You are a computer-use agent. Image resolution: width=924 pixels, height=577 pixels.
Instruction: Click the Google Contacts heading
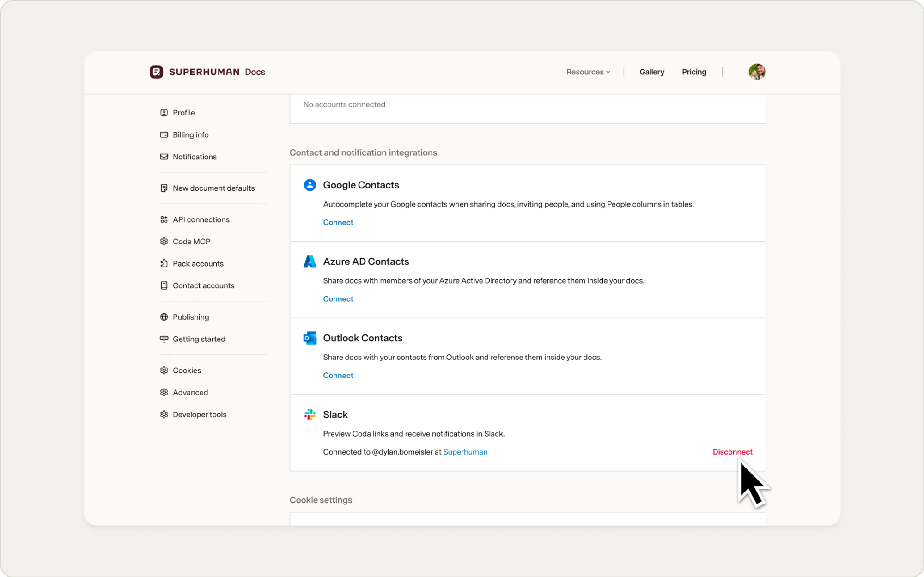coord(361,185)
